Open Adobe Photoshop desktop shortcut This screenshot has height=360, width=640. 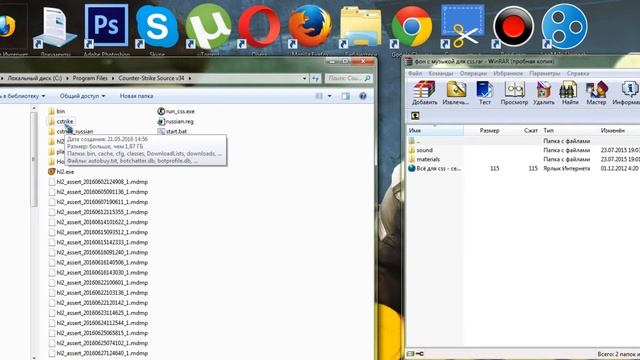coord(106,27)
